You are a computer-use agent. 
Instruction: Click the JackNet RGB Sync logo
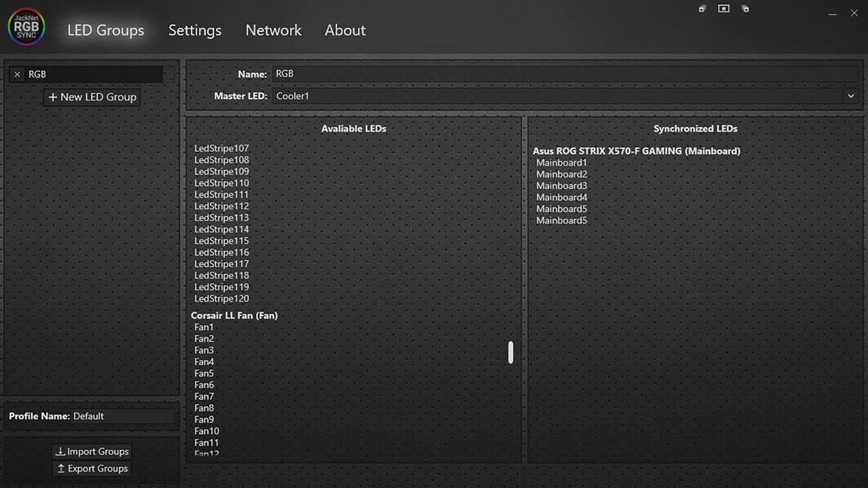tap(26, 26)
